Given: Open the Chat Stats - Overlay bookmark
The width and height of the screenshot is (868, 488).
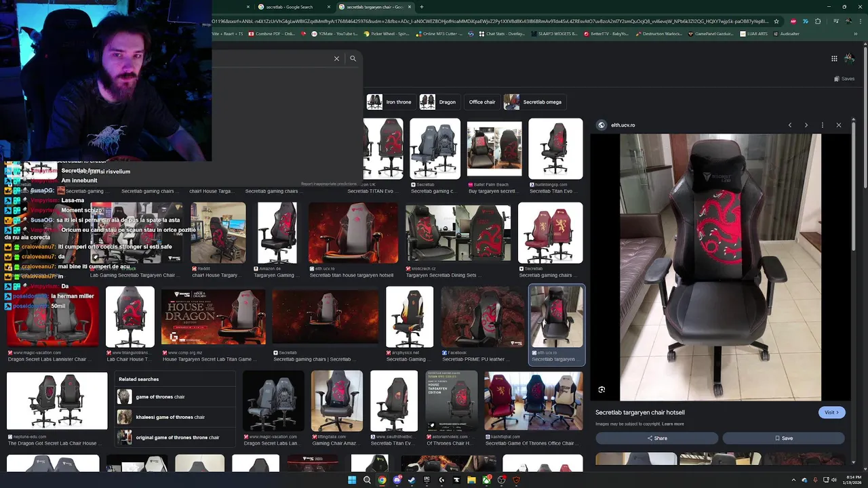Looking at the screenshot, I should (500, 33).
